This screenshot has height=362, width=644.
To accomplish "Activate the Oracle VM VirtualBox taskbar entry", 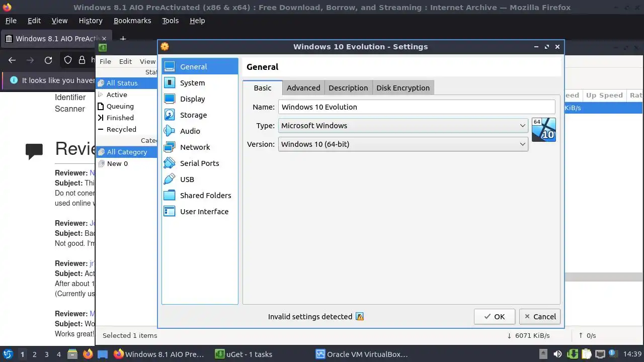I will point(361,354).
